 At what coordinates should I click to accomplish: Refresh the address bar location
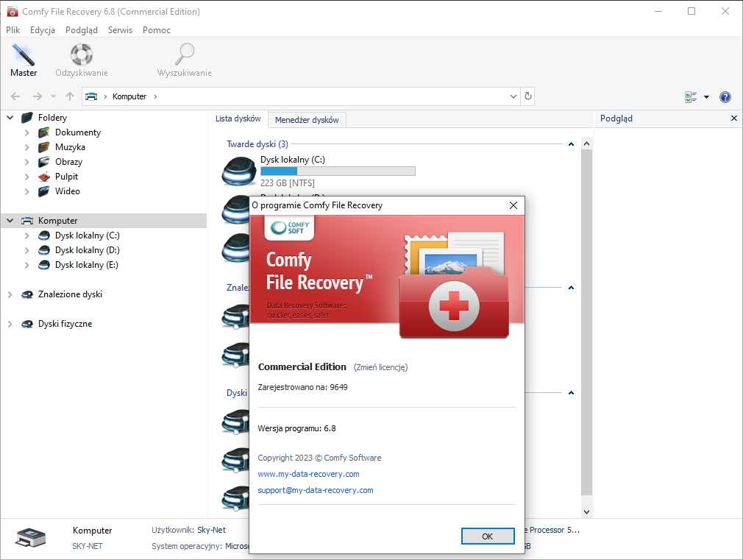tap(528, 96)
